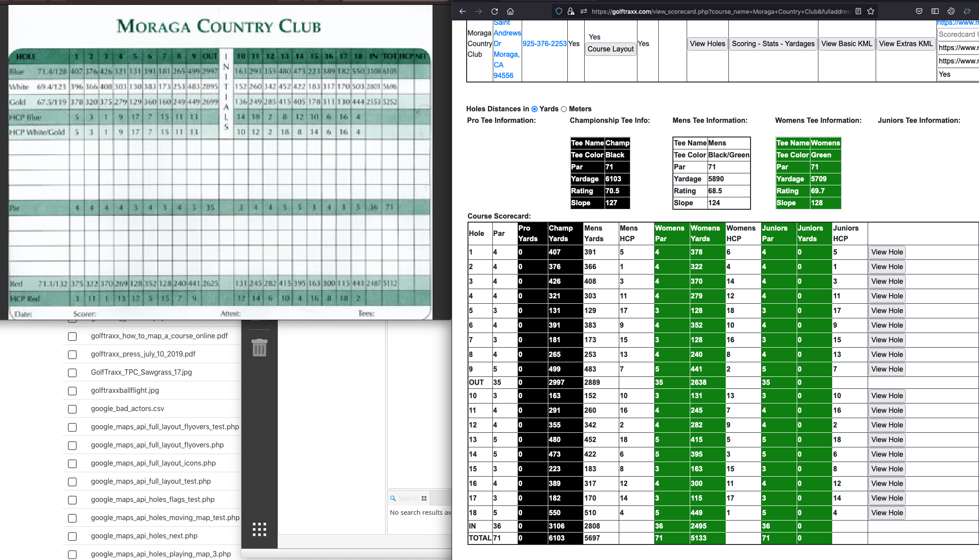Click the Womens Yards column header
The height and width of the screenshot is (560, 979).
coord(707,234)
